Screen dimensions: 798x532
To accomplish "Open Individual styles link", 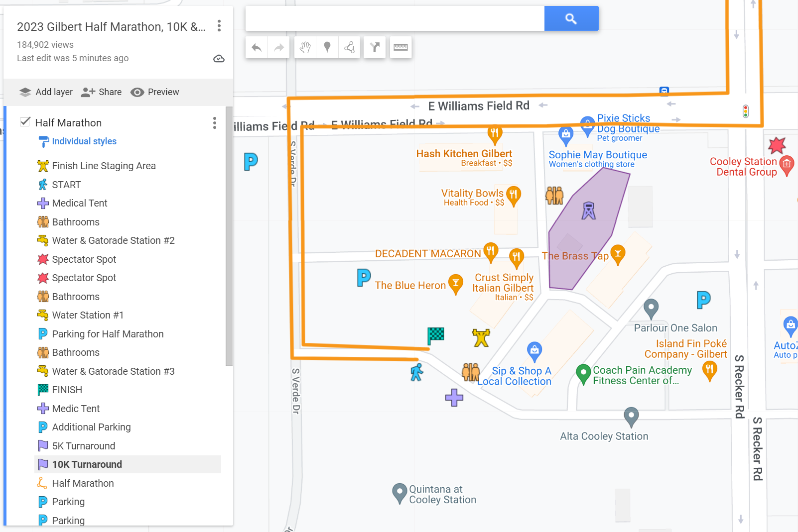I will (x=84, y=141).
